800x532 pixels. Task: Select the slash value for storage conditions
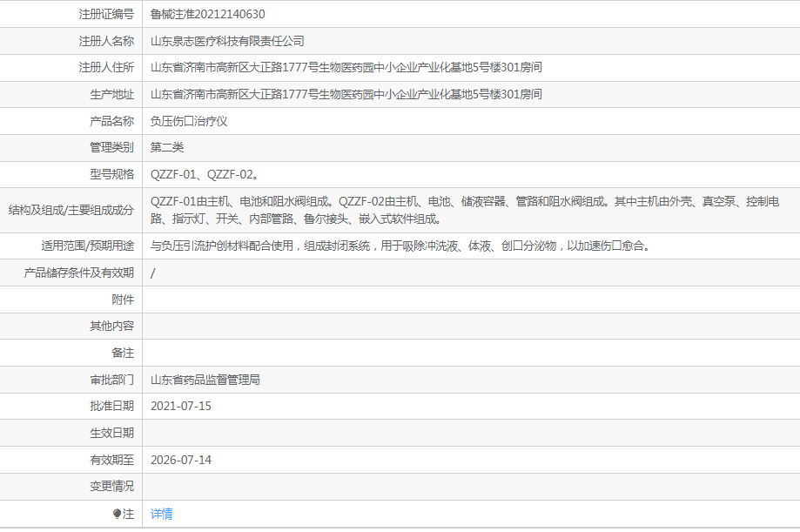[x=152, y=273]
